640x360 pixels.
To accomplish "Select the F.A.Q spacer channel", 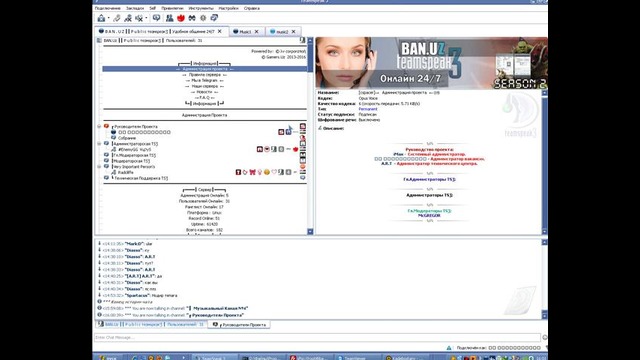I will tap(203, 98).
